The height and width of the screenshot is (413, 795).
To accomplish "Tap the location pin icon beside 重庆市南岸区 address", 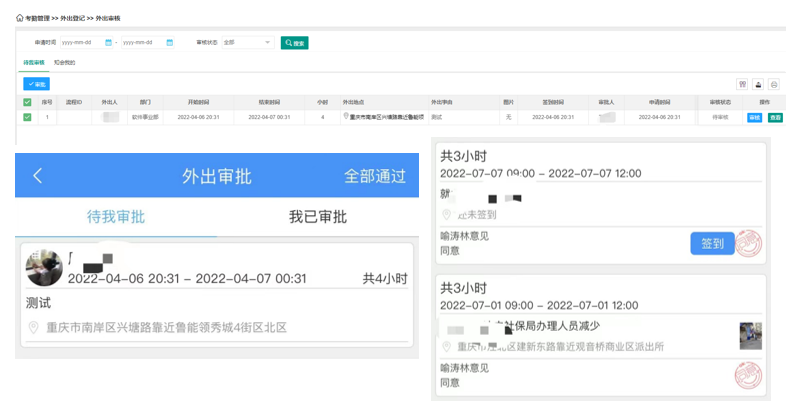I will click(33, 327).
